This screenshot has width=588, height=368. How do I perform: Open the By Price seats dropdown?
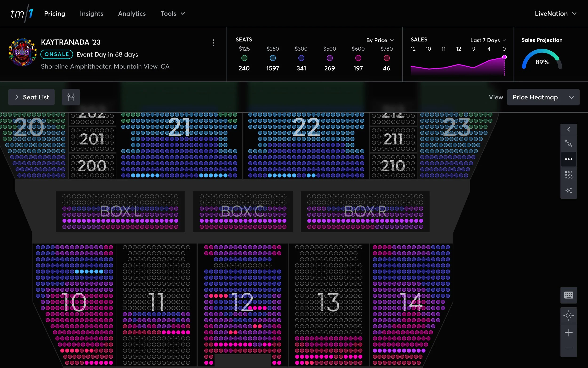pyautogui.click(x=380, y=40)
